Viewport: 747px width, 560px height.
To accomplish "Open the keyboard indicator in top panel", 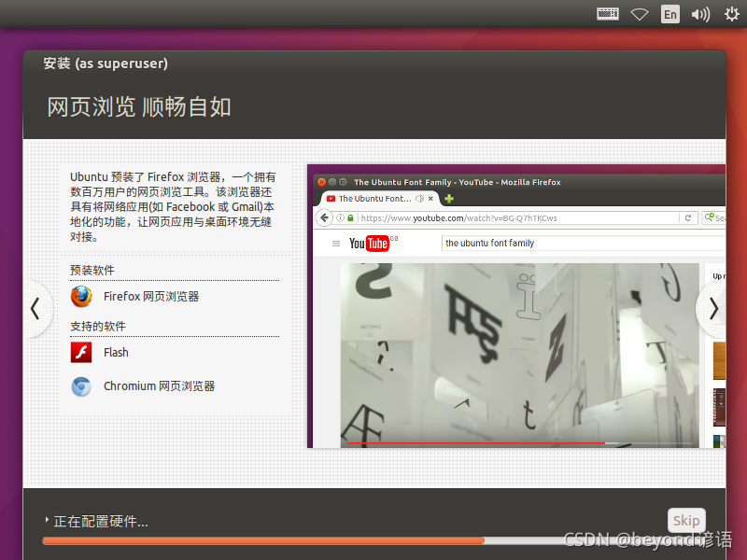I will [x=608, y=14].
